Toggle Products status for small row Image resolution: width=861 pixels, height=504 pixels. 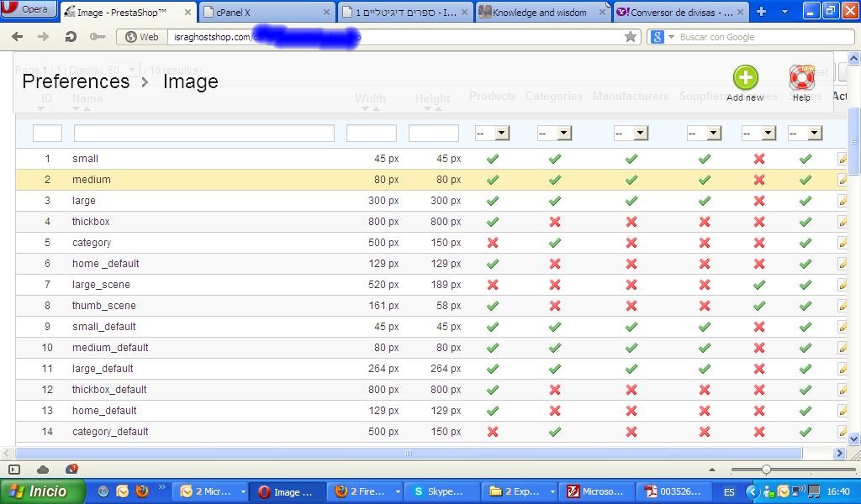point(493,159)
